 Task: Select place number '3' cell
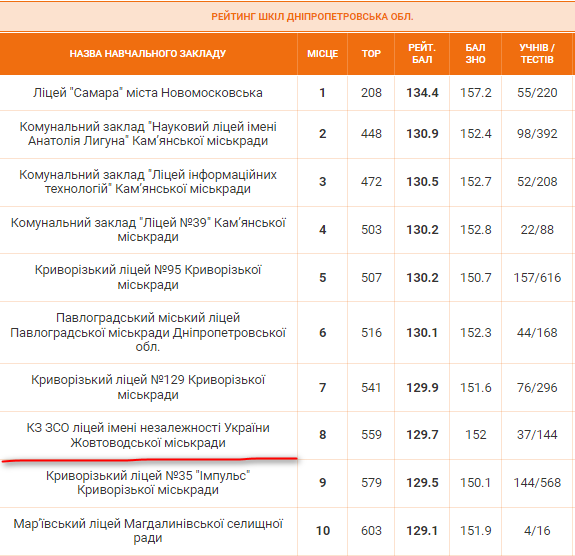[x=323, y=182]
